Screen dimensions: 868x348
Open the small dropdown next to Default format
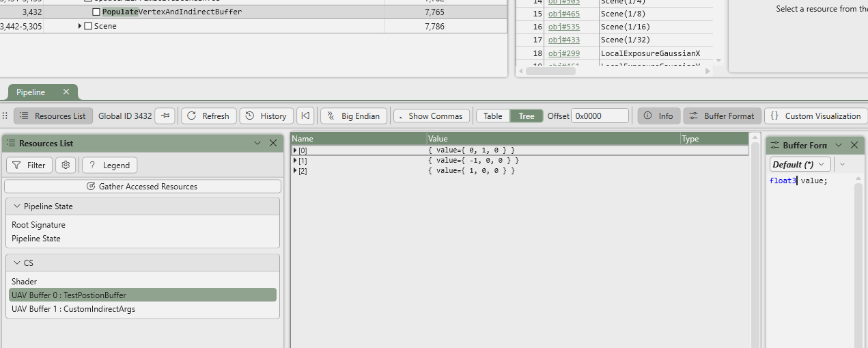(842, 164)
